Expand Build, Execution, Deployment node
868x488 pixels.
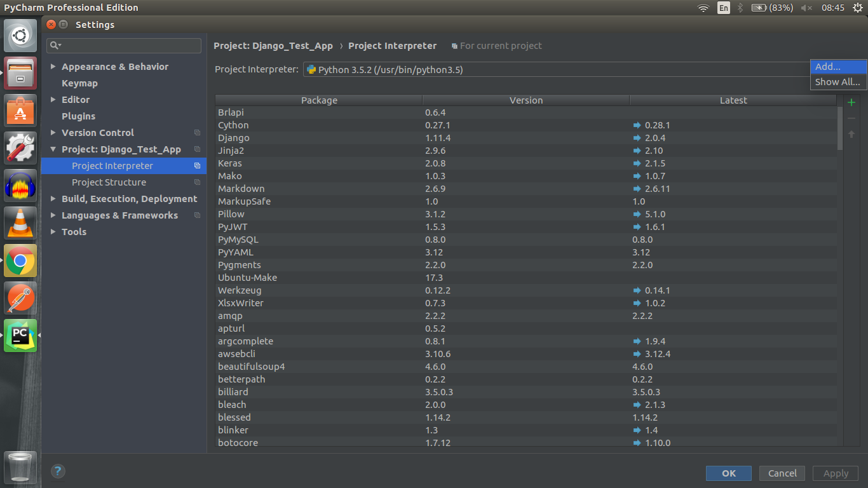53,199
